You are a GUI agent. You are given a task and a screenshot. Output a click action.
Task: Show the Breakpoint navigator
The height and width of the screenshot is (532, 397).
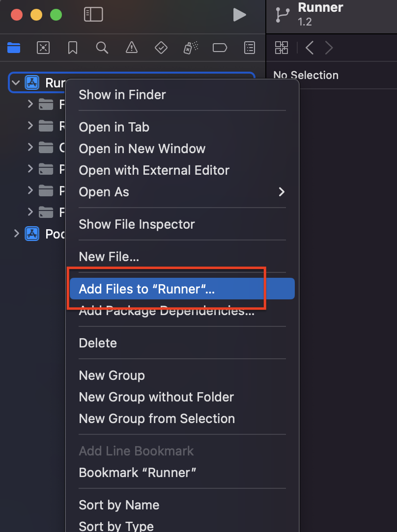(x=220, y=48)
